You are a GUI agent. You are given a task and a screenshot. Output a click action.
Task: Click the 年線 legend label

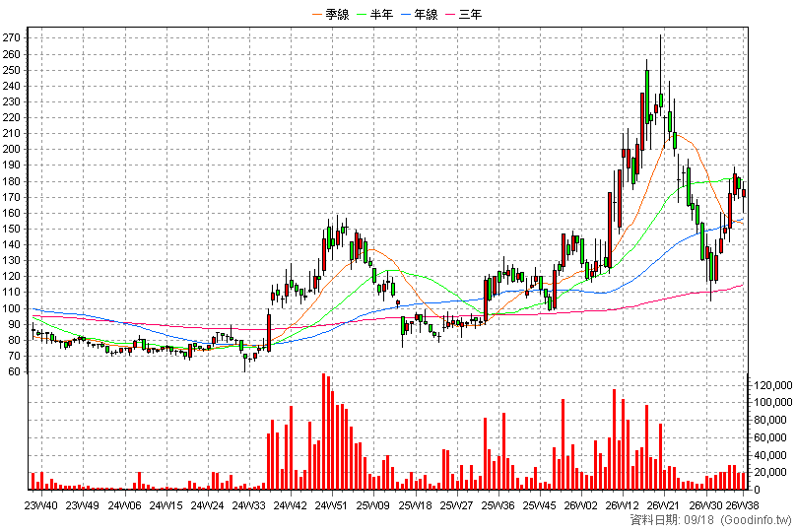[x=426, y=14]
